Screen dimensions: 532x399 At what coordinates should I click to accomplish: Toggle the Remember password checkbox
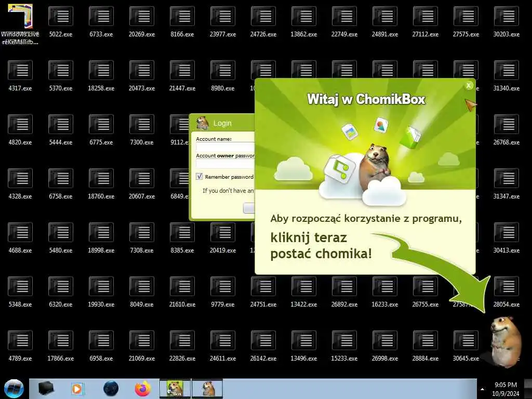199,177
